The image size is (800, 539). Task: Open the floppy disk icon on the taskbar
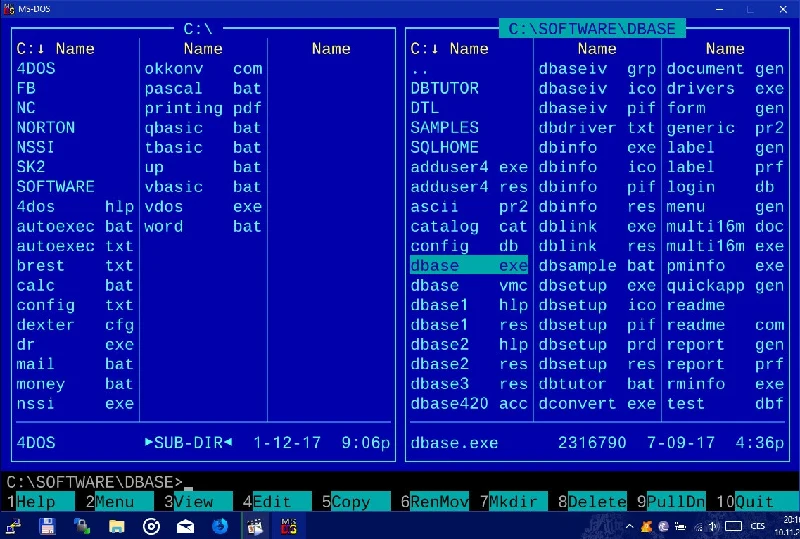[x=47, y=526]
